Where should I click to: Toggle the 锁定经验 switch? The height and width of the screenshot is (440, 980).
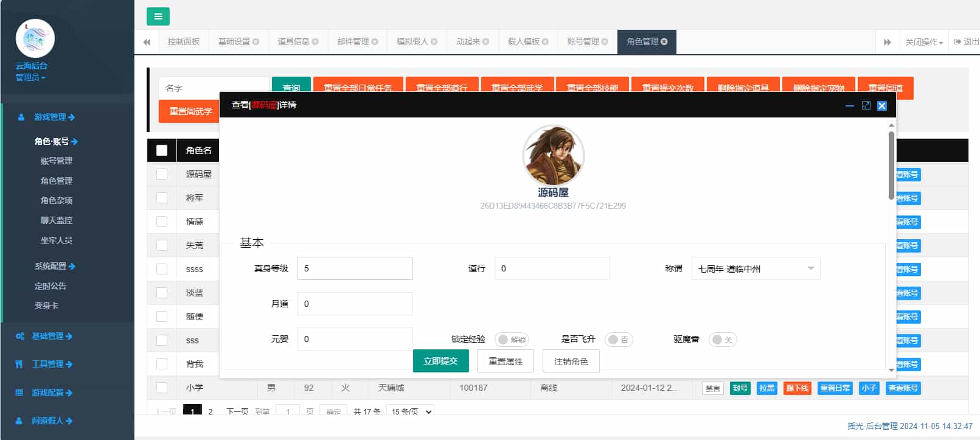(x=512, y=340)
